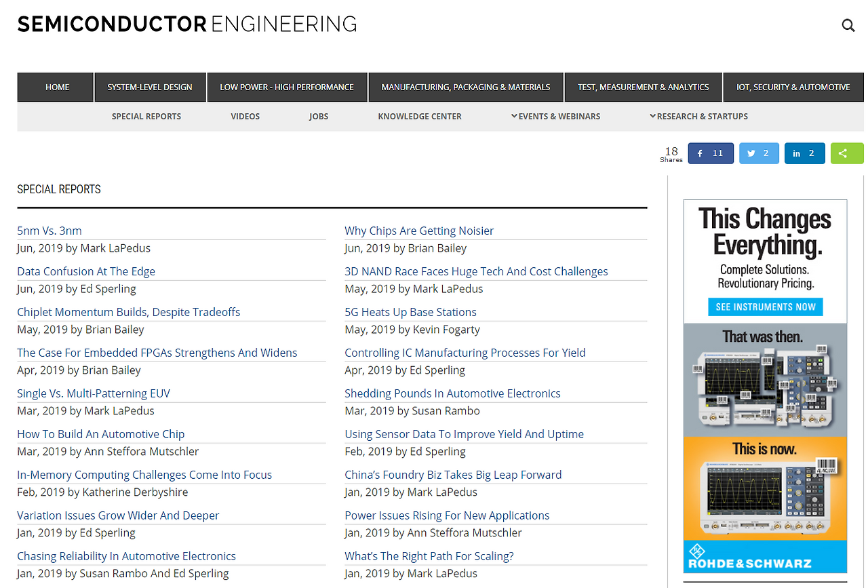Read Why Chips Are Getting Noisier
This screenshot has height=588, width=868.
click(419, 231)
